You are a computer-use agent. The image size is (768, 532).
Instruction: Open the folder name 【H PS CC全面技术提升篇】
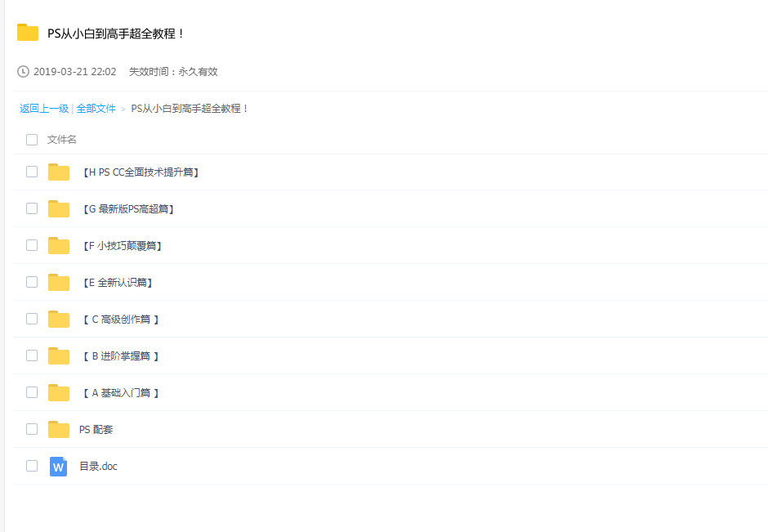tap(141, 172)
